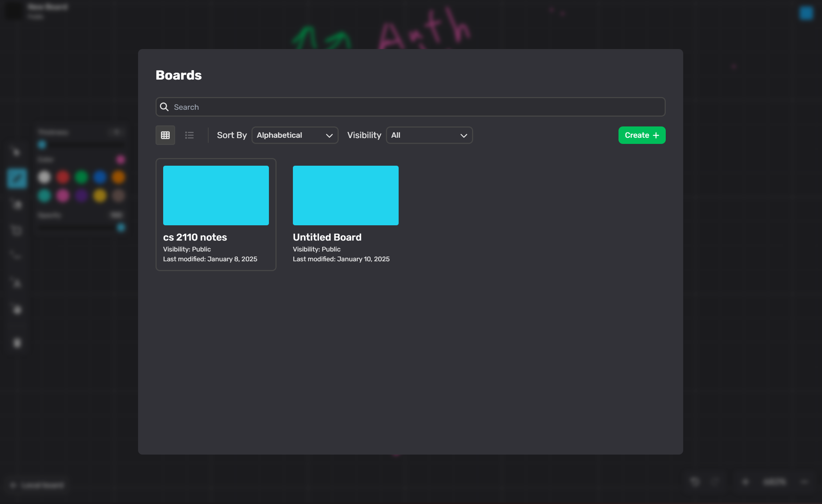
Task: Open the cs 2110 notes thumbnail
Action: pyautogui.click(x=216, y=195)
